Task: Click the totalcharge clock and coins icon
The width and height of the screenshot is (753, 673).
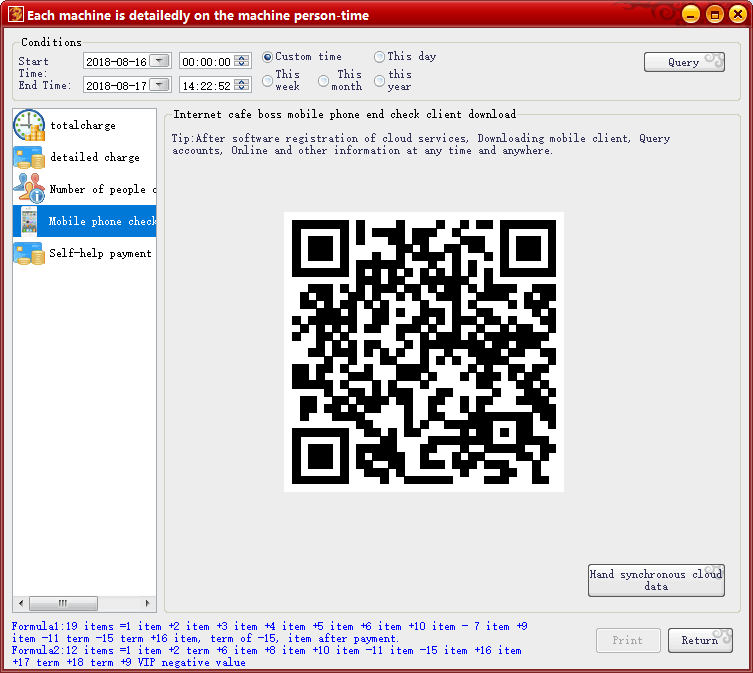Action: pos(29,125)
